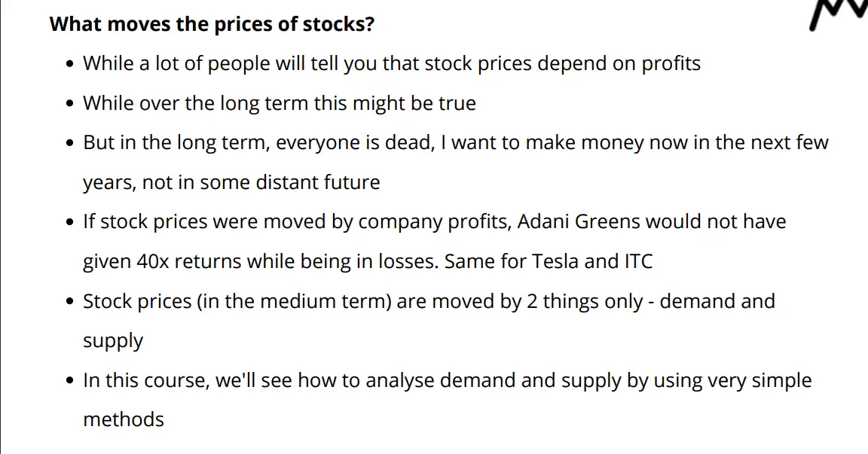Image resolution: width=868 pixels, height=454 pixels.
Task: Click the heading "What moves the prices of stocks?"
Action: click(212, 24)
